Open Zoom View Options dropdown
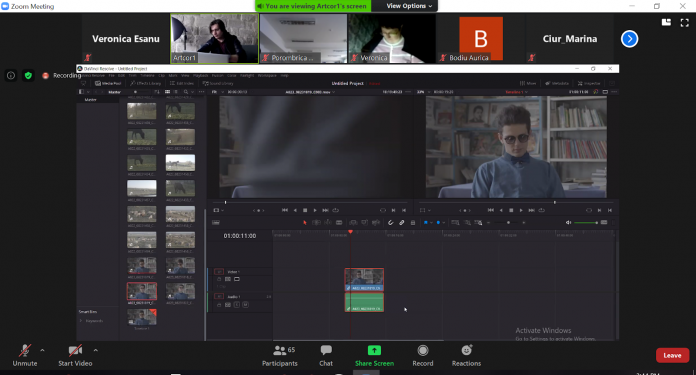 pyautogui.click(x=409, y=6)
